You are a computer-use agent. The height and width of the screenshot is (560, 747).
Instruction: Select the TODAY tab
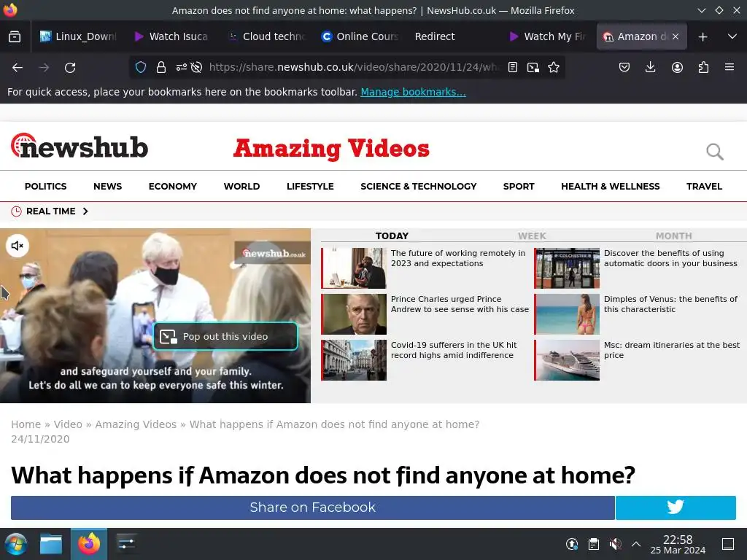click(x=392, y=236)
